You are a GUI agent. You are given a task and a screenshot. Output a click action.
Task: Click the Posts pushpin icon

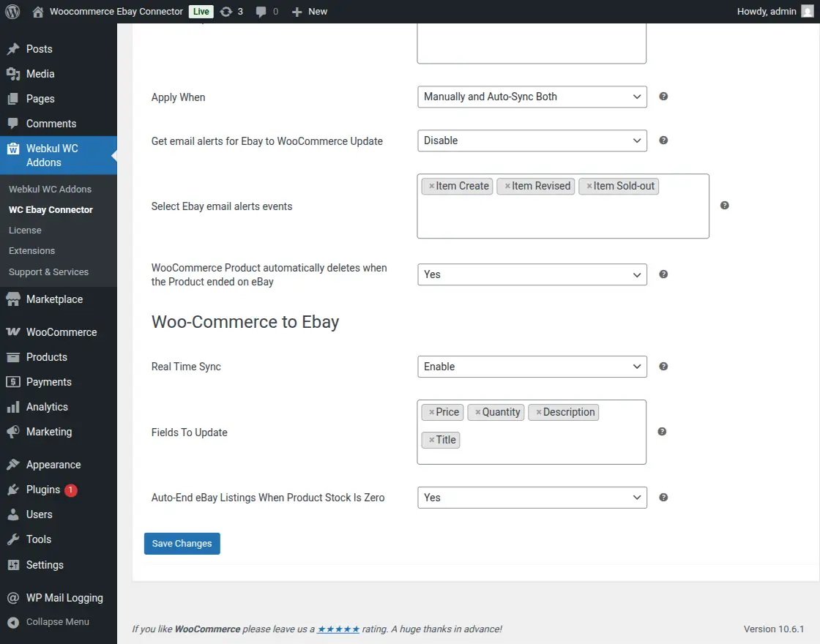coord(13,49)
